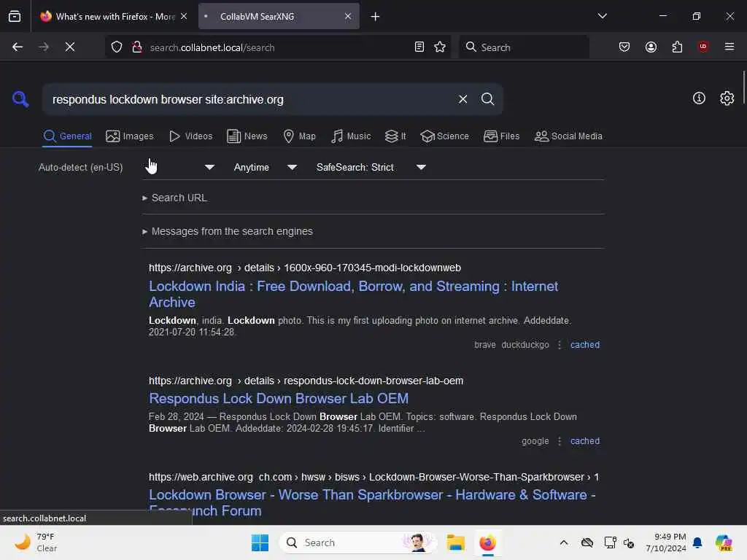Click the tracking protection shield icon
Viewport: 747px width, 560px height.
tap(117, 47)
